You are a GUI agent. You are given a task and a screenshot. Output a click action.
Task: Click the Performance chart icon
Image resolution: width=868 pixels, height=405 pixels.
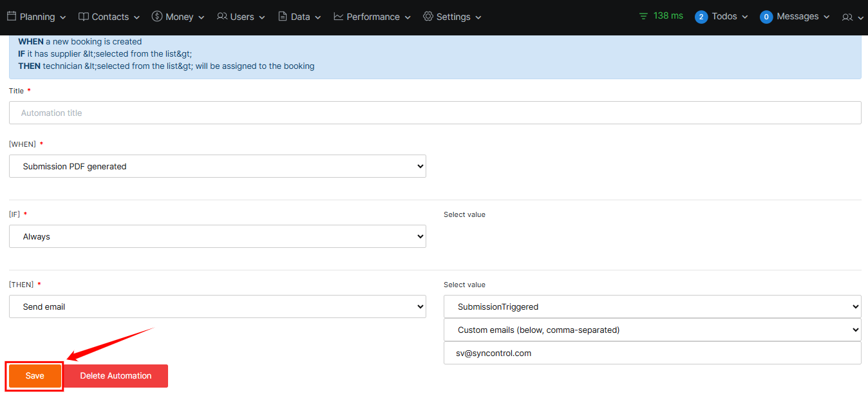(x=339, y=17)
